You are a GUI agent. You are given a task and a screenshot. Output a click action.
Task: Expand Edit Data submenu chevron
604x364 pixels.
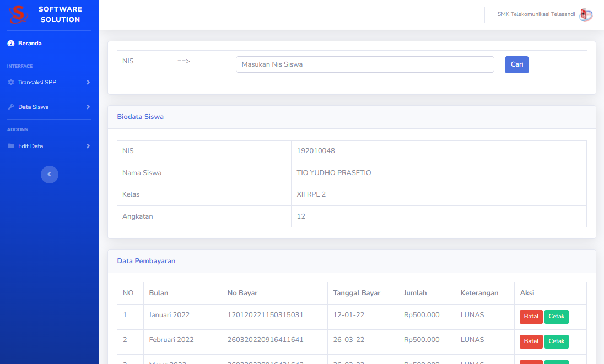88,146
